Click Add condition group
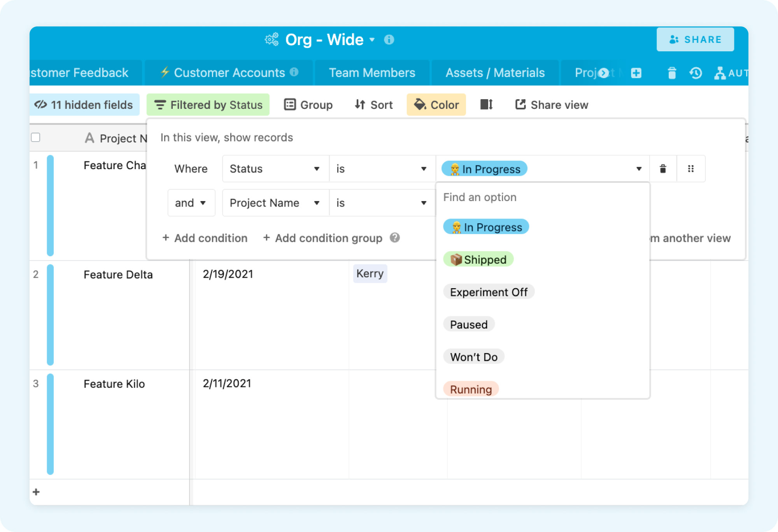The height and width of the screenshot is (532, 778). [322, 238]
